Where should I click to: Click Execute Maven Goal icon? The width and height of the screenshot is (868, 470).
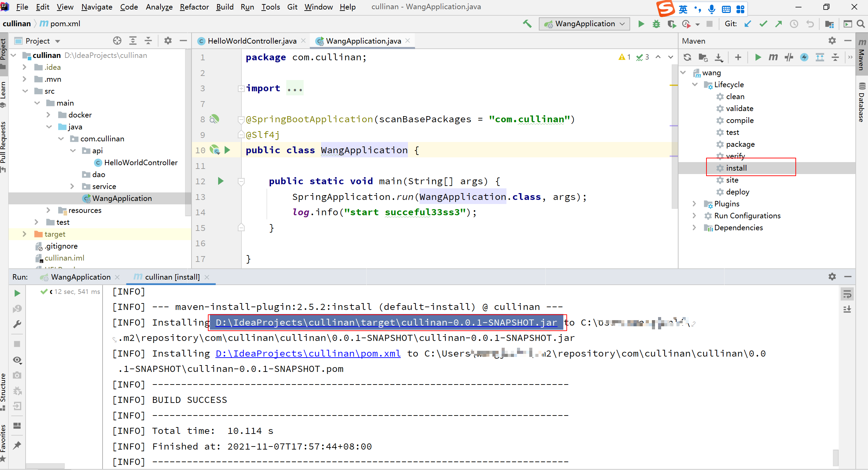click(773, 57)
